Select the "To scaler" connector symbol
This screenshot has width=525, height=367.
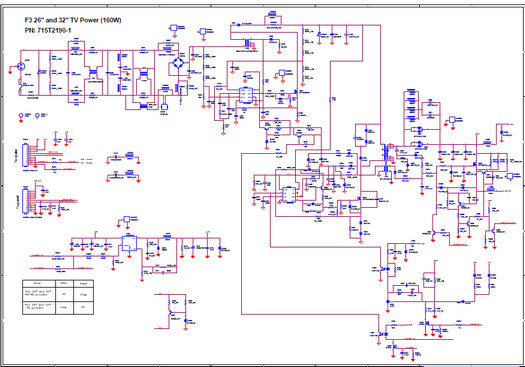tap(25, 155)
